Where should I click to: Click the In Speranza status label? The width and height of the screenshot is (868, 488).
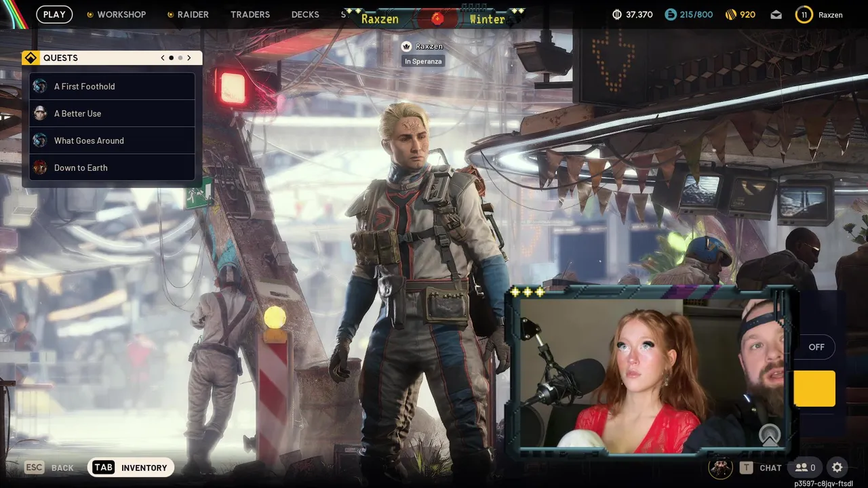click(423, 61)
